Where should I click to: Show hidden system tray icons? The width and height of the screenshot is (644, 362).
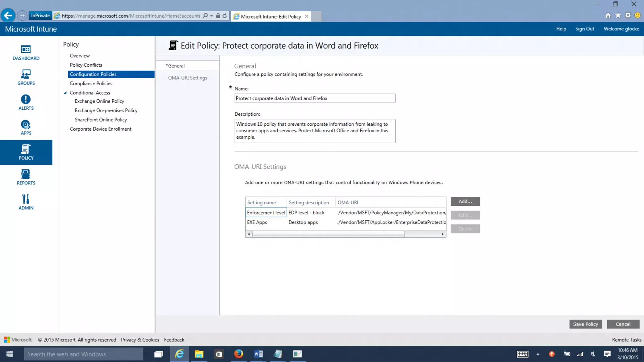(x=538, y=354)
